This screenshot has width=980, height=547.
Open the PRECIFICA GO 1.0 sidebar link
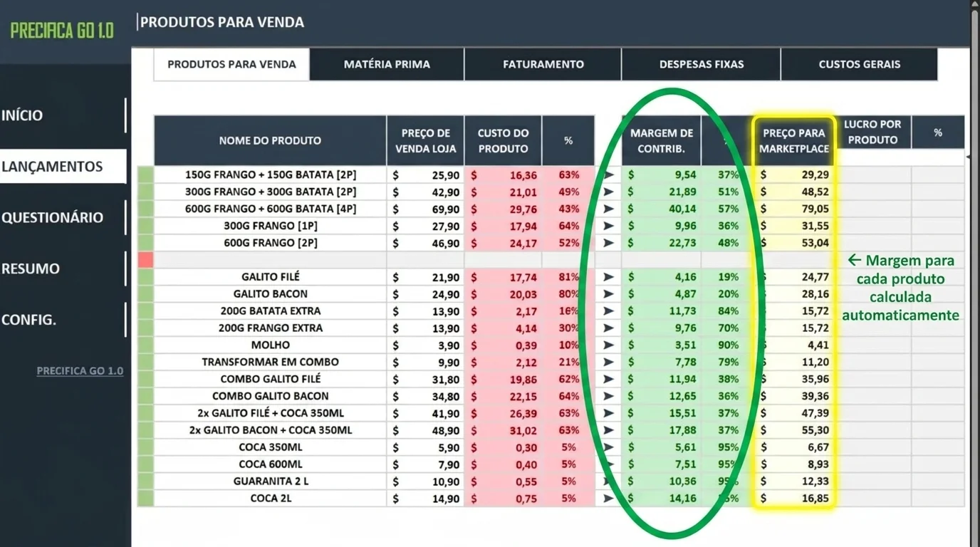[x=80, y=370]
